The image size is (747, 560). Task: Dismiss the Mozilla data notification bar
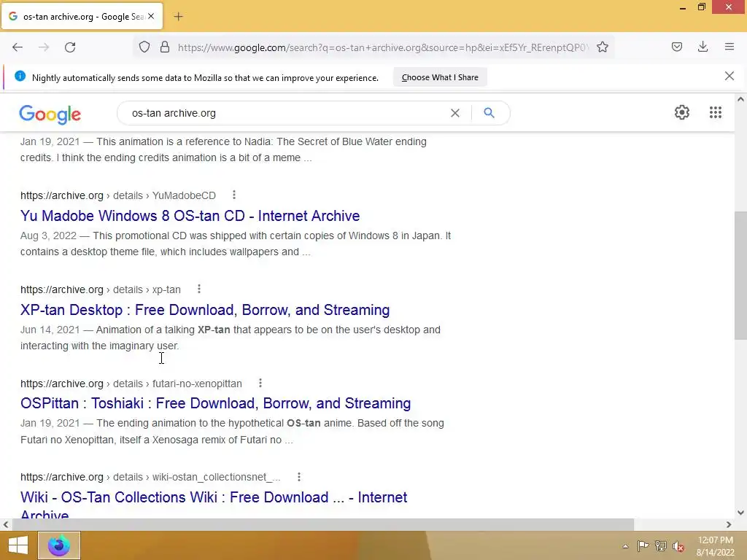(x=729, y=76)
